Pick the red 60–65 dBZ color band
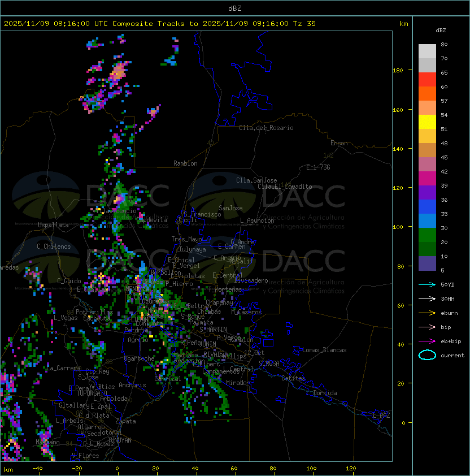This screenshot has width=470, height=476. pos(427,80)
